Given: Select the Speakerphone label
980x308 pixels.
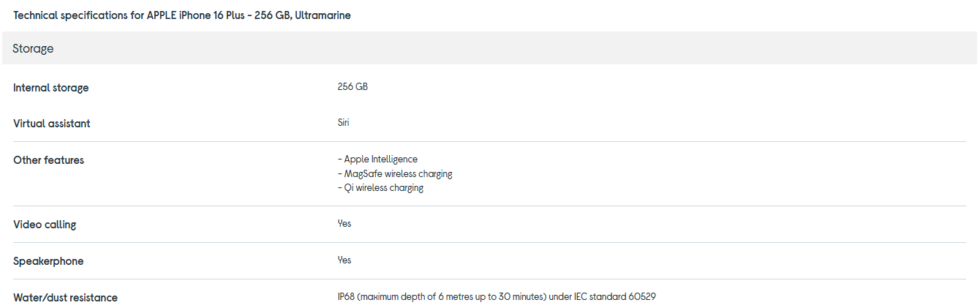Looking at the screenshot, I should click(x=48, y=261).
